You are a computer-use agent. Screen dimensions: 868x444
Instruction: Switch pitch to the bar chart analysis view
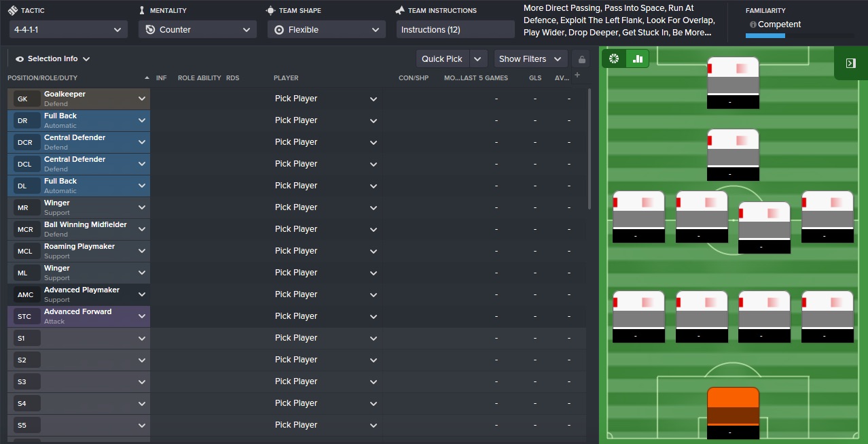[638, 59]
